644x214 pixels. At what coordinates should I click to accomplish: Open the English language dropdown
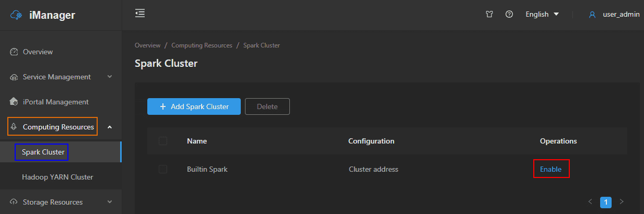(542, 15)
